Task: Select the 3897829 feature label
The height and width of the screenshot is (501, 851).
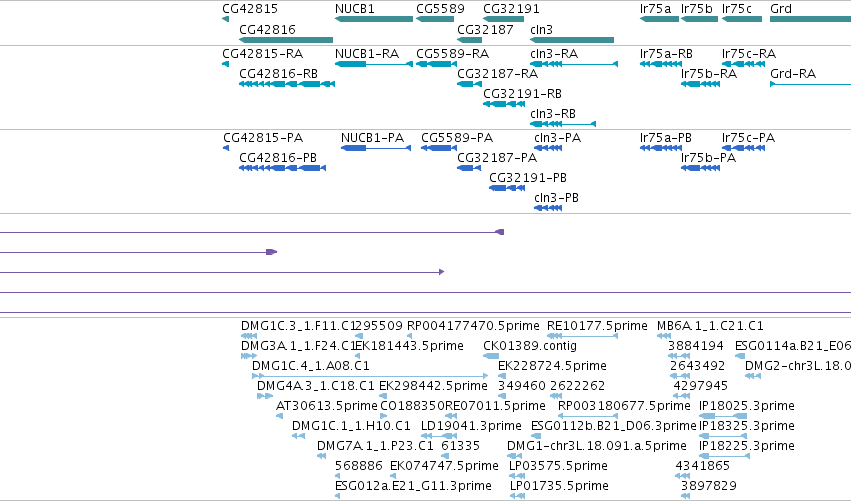Action: 709,486
